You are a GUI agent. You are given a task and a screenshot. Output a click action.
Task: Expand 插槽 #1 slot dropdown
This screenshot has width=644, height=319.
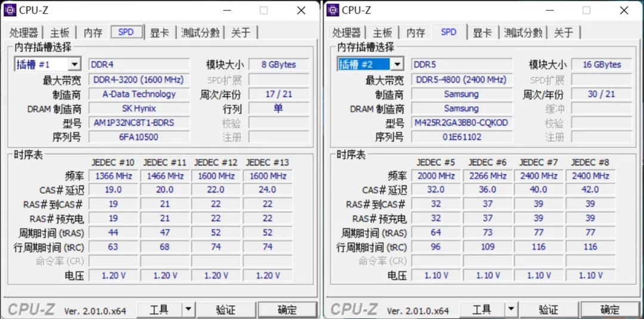pos(75,64)
